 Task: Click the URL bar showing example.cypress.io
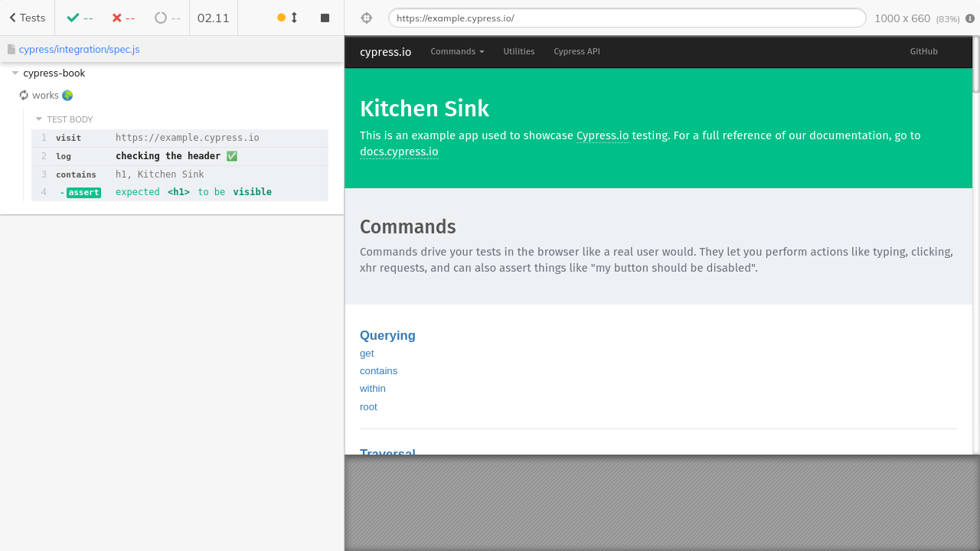click(627, 18)
